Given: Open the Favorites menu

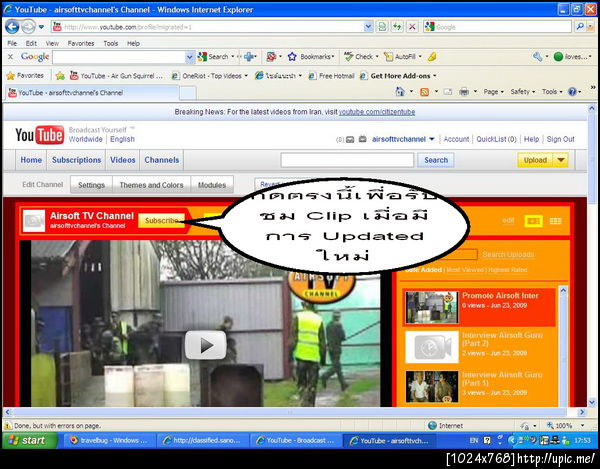Looking at the screenshot, I should click(81, 43).
